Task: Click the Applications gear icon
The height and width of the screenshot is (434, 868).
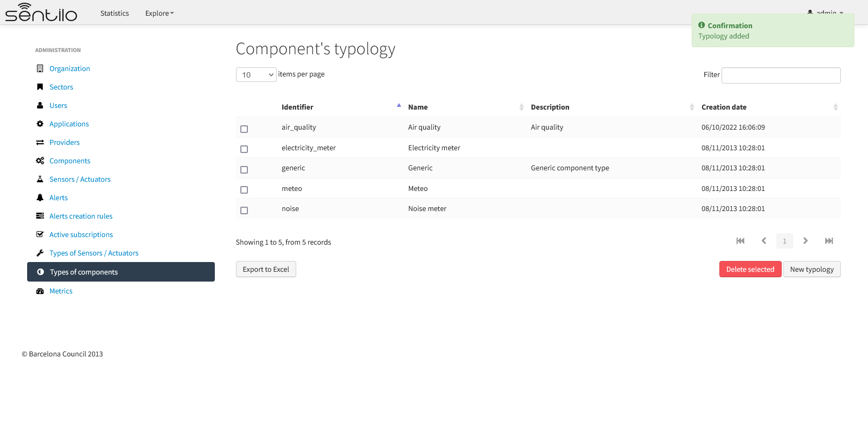Action: (x=40, y=124)
